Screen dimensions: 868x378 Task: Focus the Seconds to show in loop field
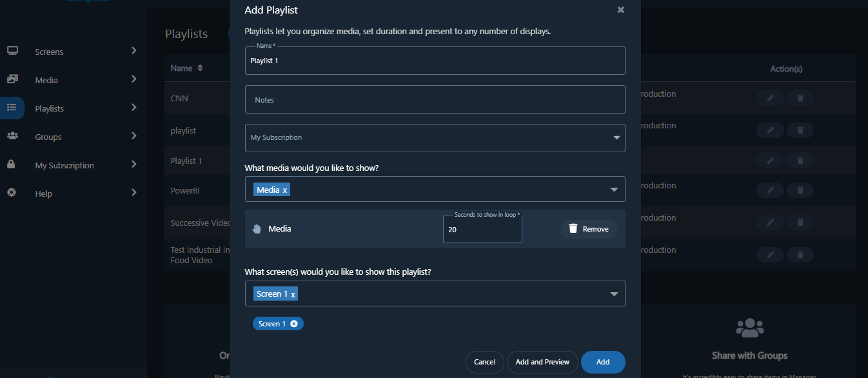(482, 230)
